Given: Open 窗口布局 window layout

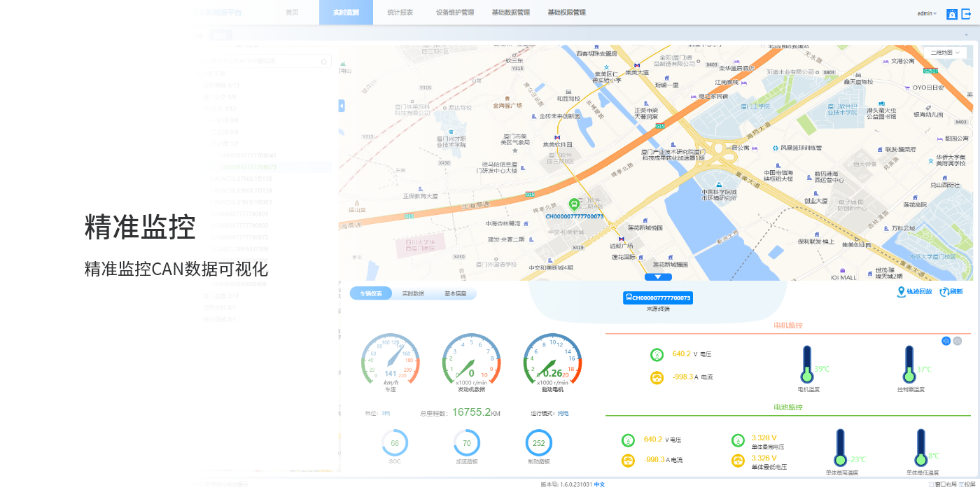Looking at the screenshot, I should [x=943, y=484].
